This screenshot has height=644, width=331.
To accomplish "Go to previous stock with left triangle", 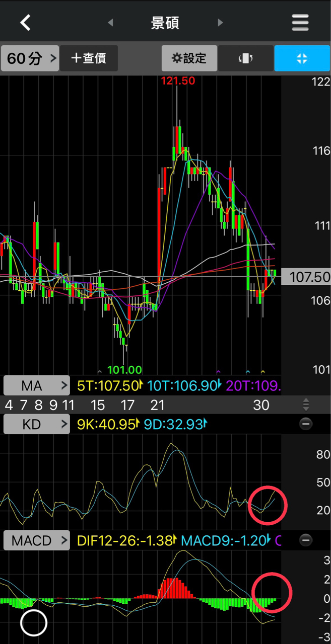I will (x=110, y=23).
